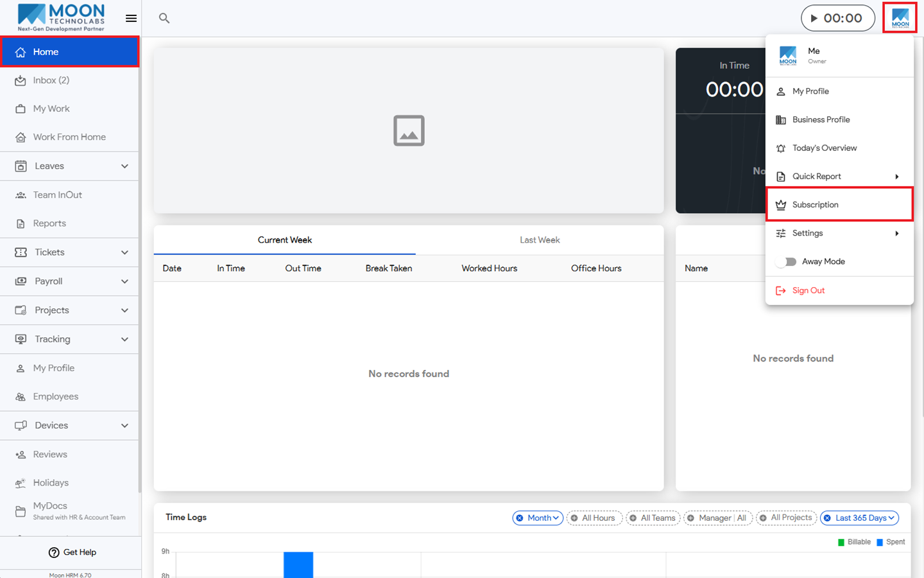Click the blue Spent legend swatch
This screenshot has height=578, width=924.
pos(880,543)
